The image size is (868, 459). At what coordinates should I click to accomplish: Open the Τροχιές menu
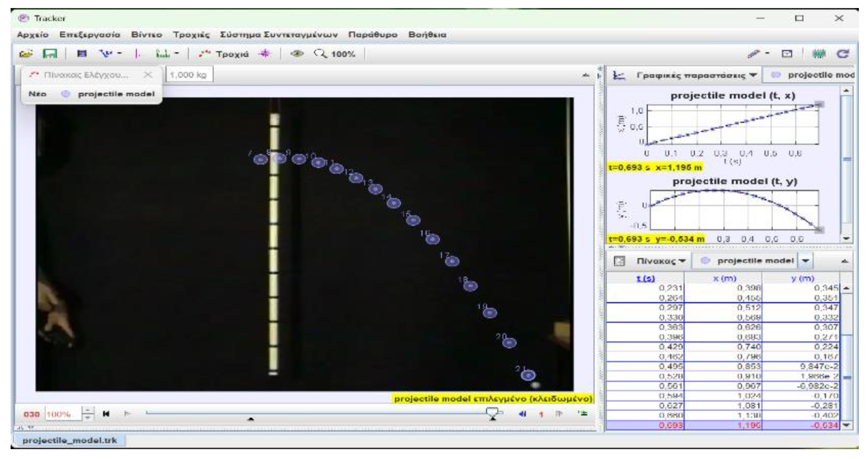191,35
